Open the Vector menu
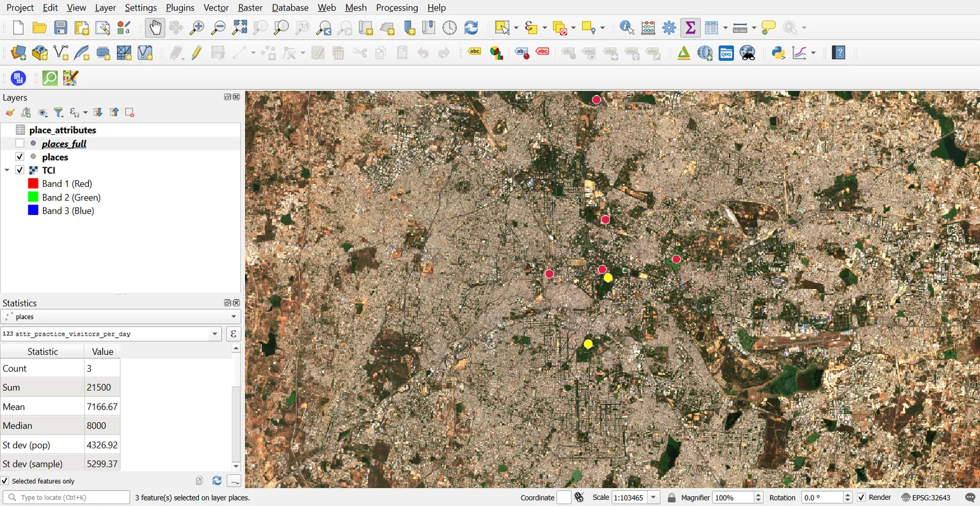This screenshot has width=980, height=506. (x=216, y=7)
